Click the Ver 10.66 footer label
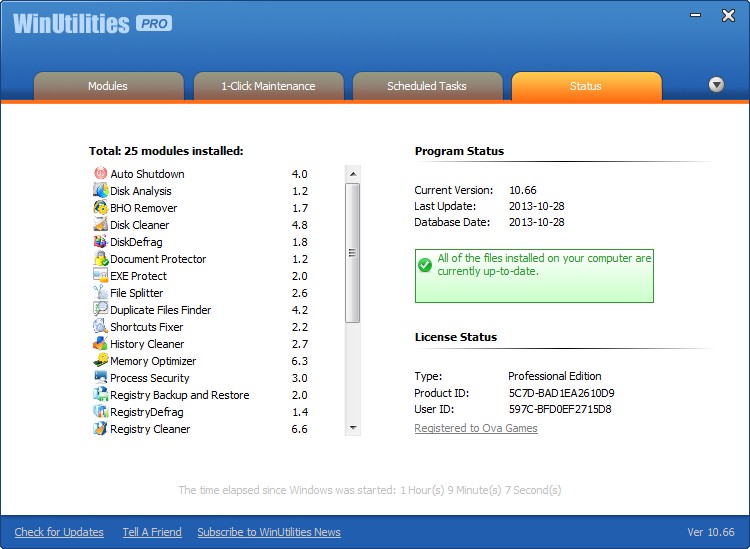 [x=711, y=532]
